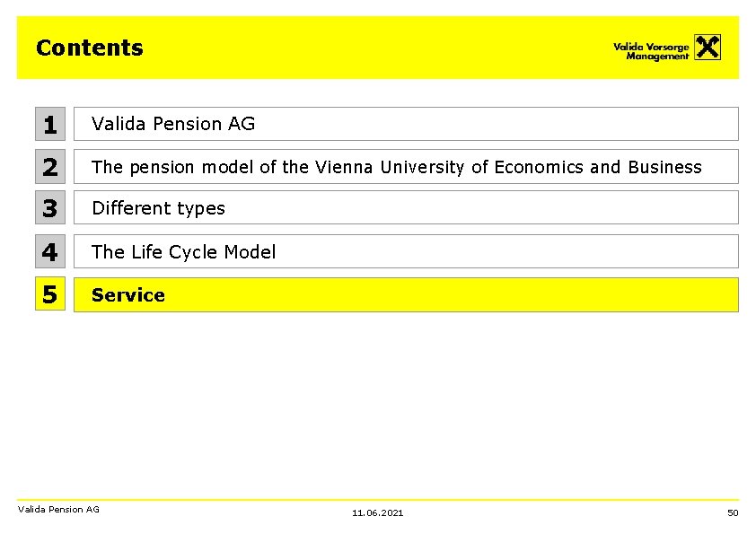Image resolution: width=756 pixels, height=534 pixels.
Task: Select highlighted yellow number box 5
Action: [x=50, y=294]
